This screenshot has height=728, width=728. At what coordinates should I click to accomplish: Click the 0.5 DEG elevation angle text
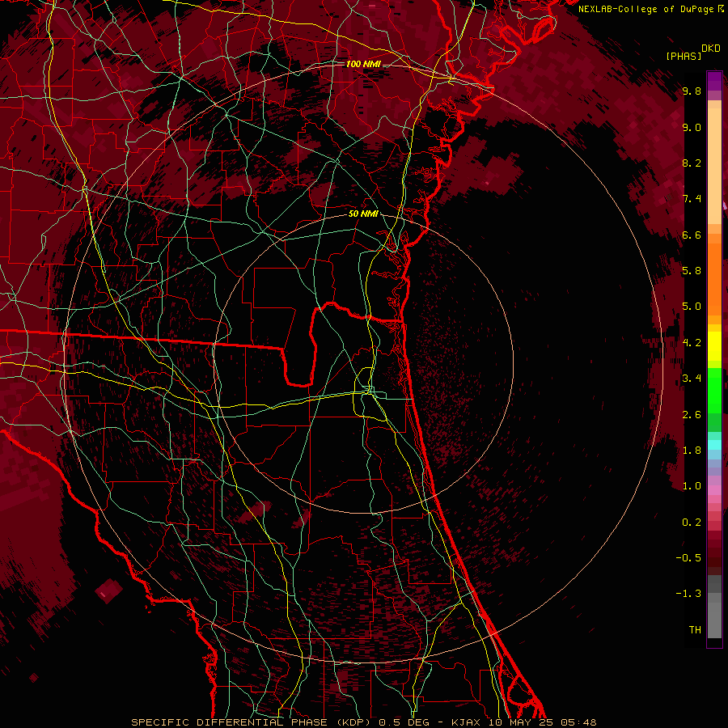click(x=404, y=722)
